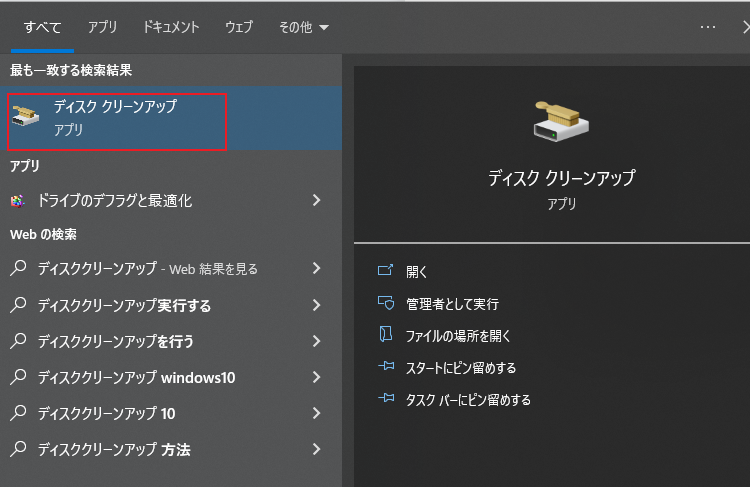Click the folder icon for ファイルの場所を開く

pos(386,334)
